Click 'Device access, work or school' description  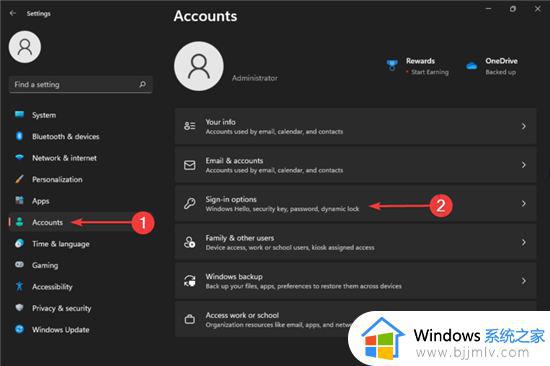(290, 247)
